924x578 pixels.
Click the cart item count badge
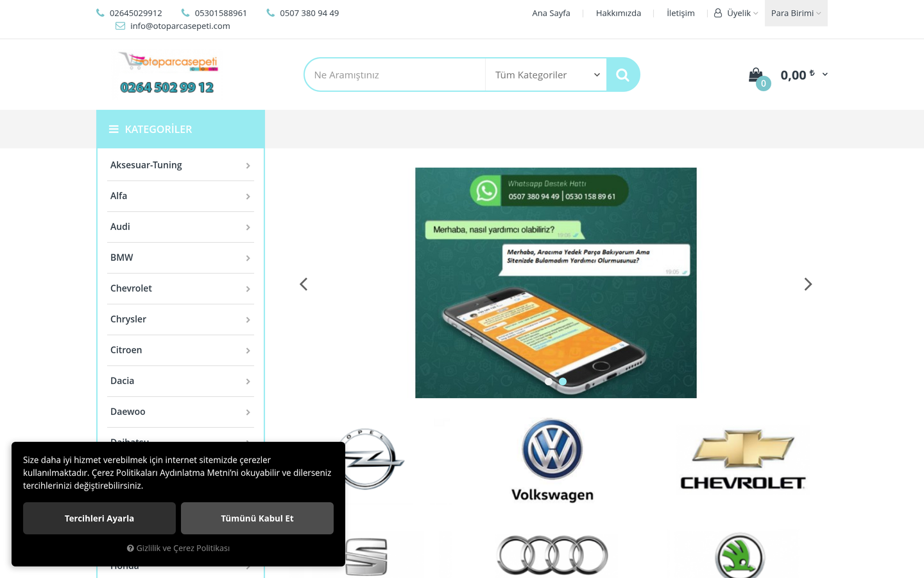(764, 83)
